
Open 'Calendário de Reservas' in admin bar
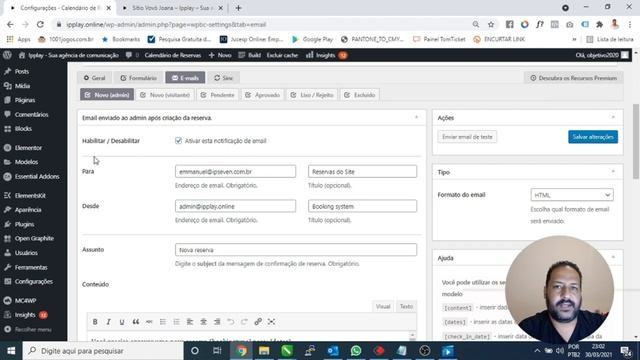173,55
